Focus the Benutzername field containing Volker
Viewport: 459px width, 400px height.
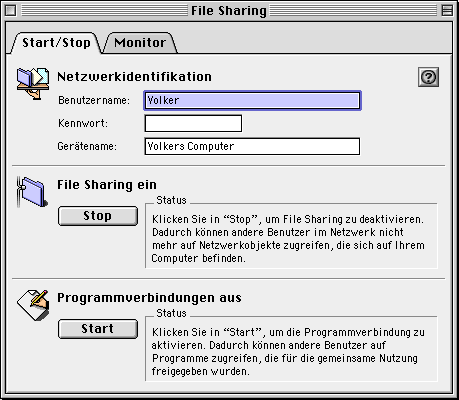(252, 100)
